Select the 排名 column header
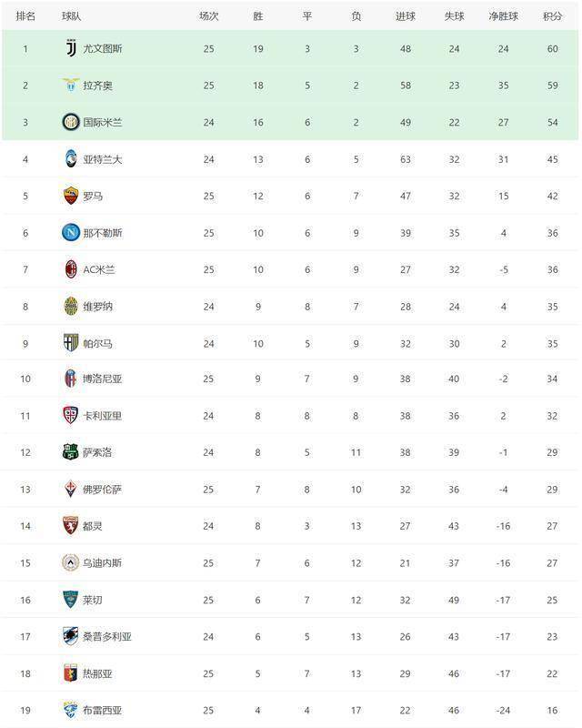This screenshot has width=582, height=728. coord(25,16)
